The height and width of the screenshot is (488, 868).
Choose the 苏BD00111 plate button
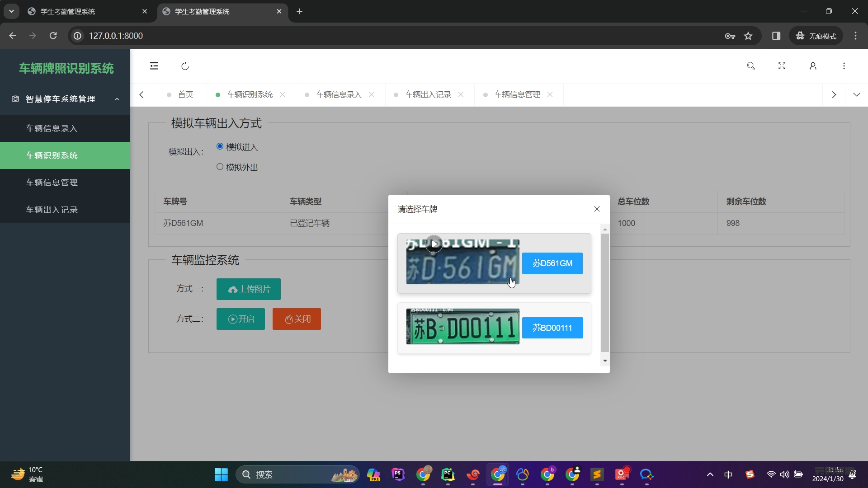pos(552,328)
